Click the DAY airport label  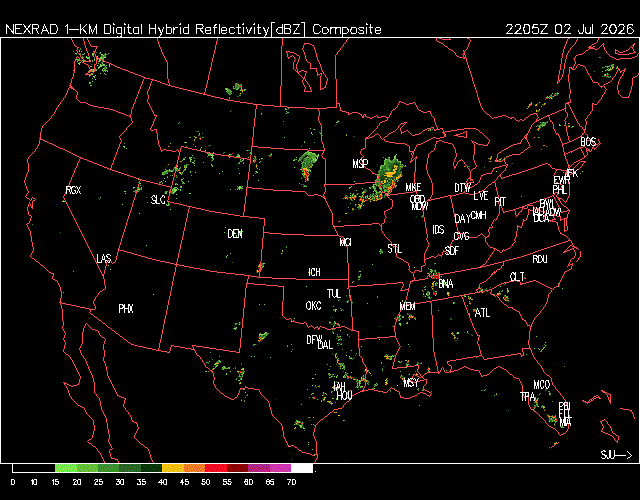(462, 219)
